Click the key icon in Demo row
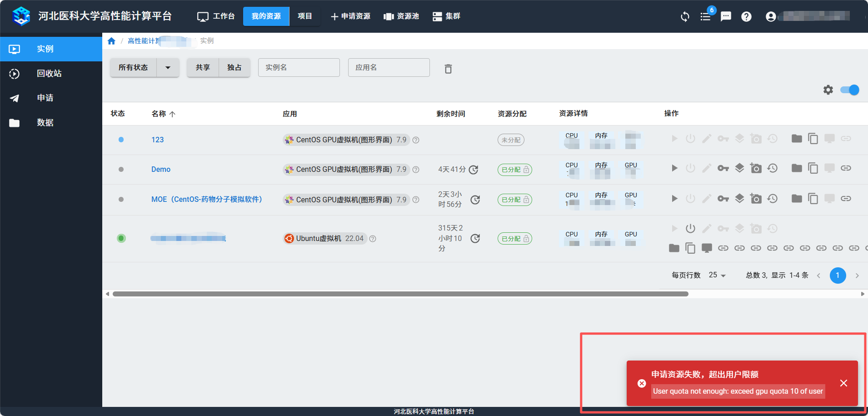This screenshot has width=868, height=416. tap(723, 168)
